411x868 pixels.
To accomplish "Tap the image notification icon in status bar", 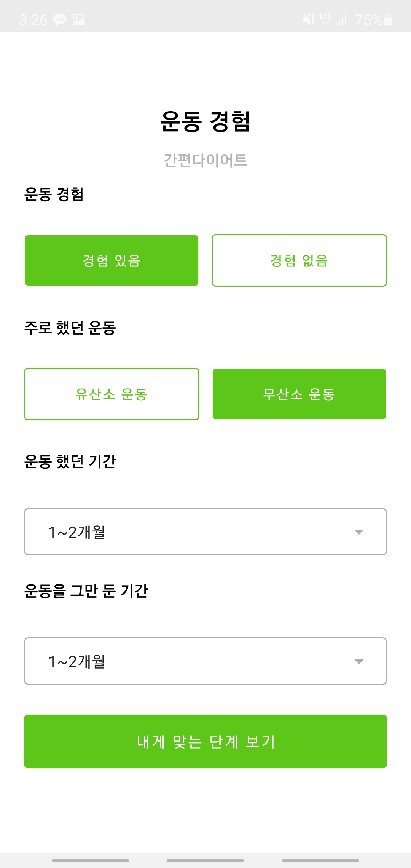I will (x=79, y=19).
